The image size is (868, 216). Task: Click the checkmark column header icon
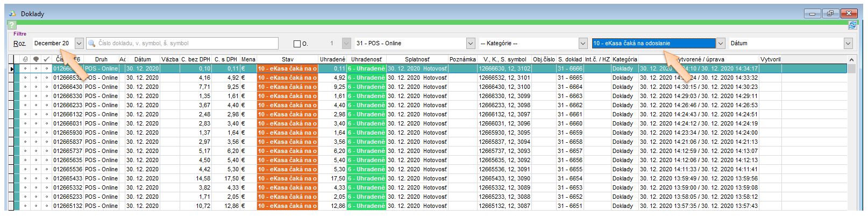(46, 59)
